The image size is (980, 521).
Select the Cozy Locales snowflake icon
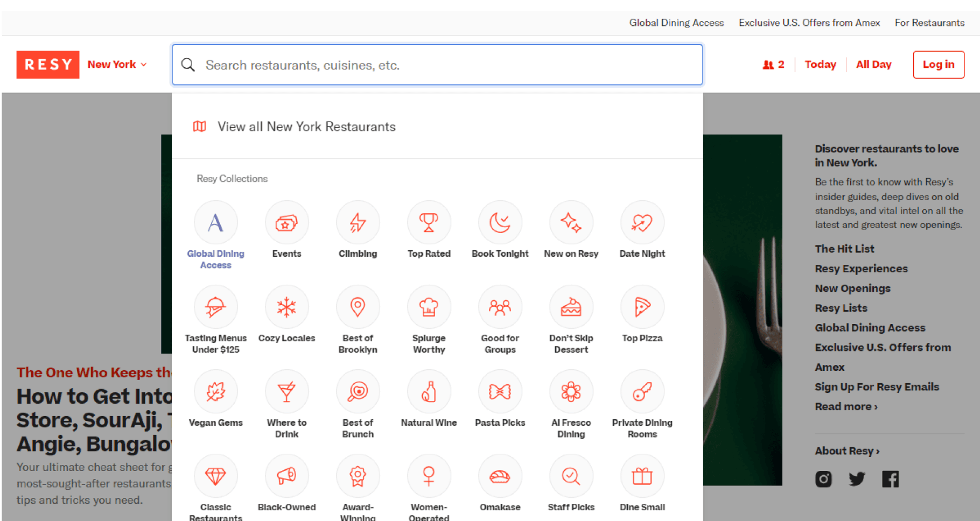(286, 307)
